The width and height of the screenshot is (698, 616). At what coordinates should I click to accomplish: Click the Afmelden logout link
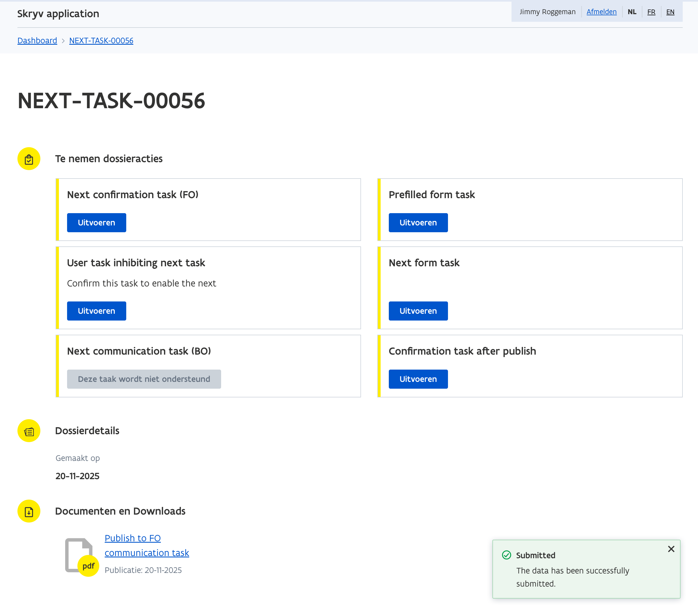[x=601, y=12]
